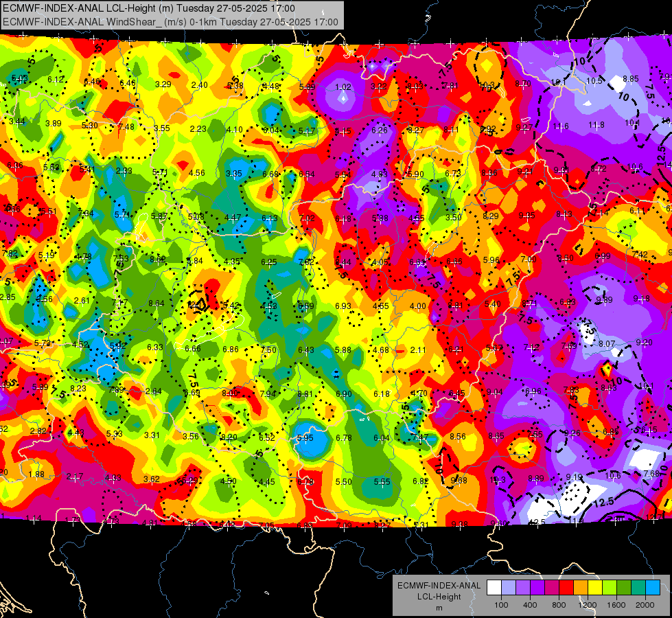Click the wind shear value 5.50
Image resolution: width=672 pixels, height=618 pixels.
344,482
